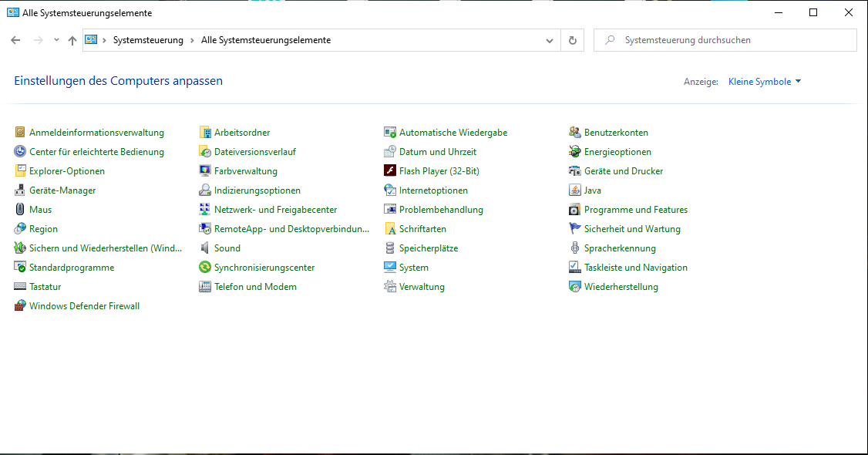Open the Automatische Wiedergabe icon

pos(390,133)
